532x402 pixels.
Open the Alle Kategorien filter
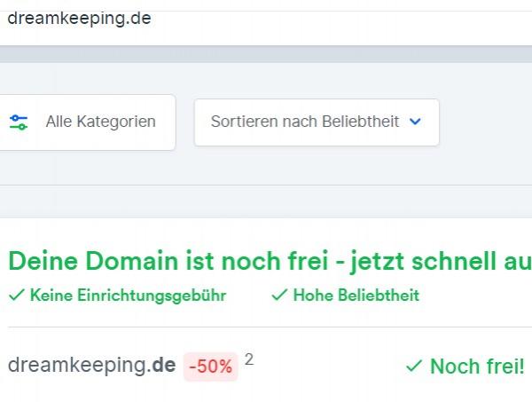pyautogui.click(x=88, y=122)
